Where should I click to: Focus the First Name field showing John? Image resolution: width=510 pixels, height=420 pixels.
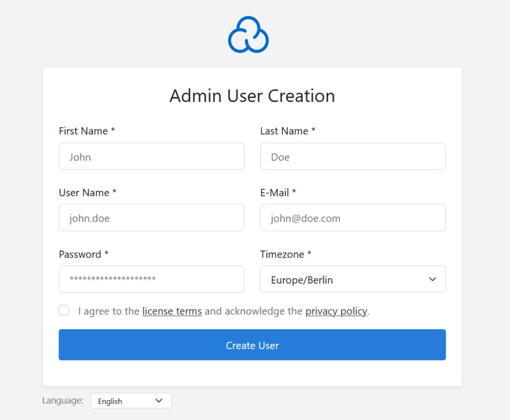tap(151, 156)
